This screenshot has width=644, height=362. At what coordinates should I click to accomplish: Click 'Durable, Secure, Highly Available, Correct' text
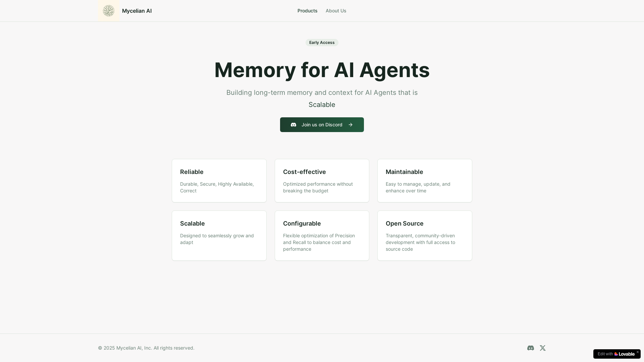[x=217, y=187]
